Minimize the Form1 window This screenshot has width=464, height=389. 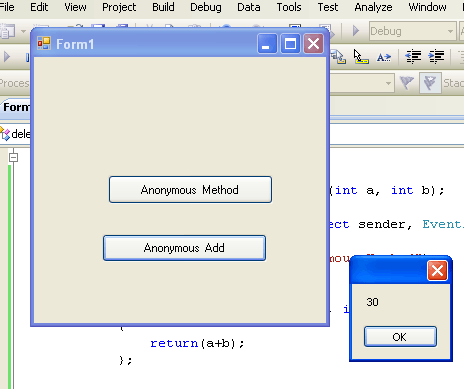tap(267, 43)
